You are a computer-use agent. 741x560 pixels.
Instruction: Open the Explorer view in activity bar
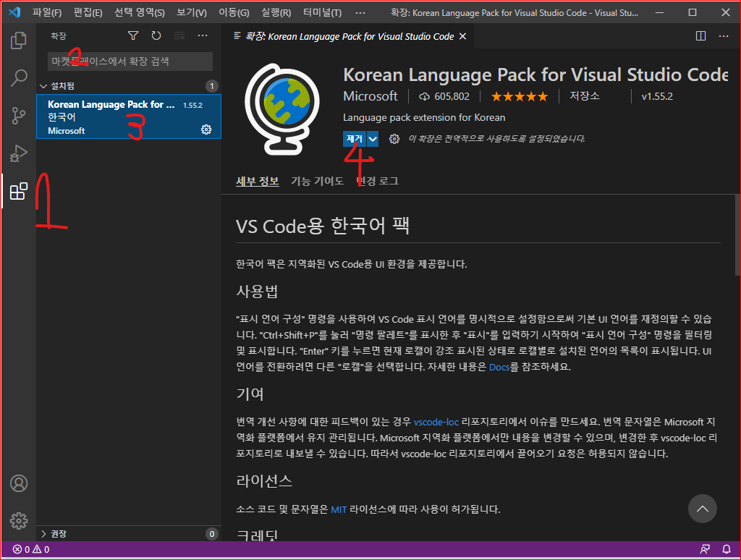pyautogui.click(x=18, y=41)
